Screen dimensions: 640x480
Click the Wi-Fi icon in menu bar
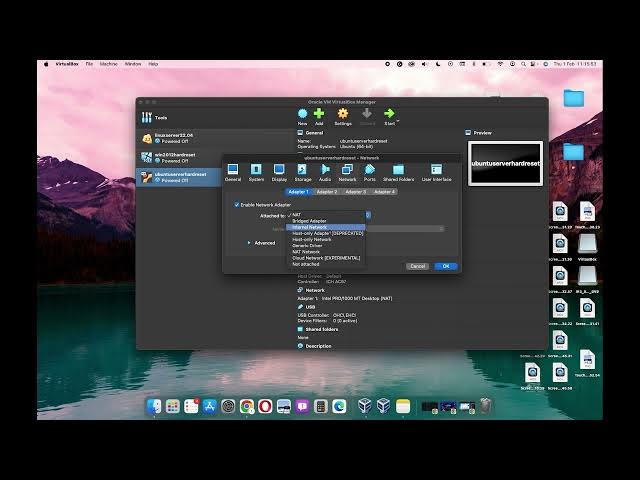500,64
